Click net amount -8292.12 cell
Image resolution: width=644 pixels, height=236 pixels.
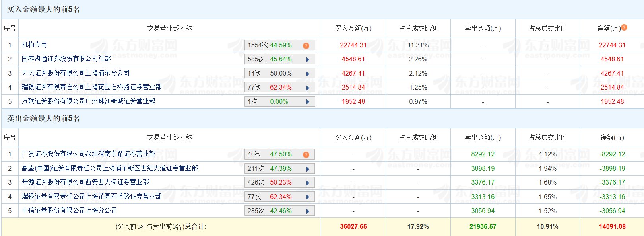point(612,154)
